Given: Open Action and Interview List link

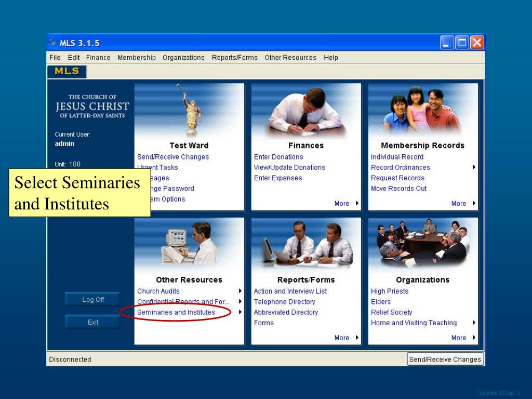Looking at the screenshot, I should [290, 291].
